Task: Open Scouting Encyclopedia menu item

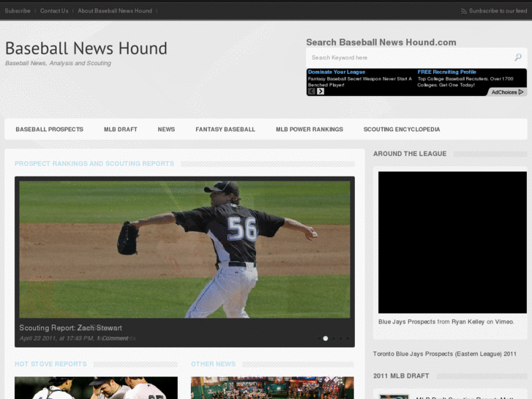Action: (402, 130)
